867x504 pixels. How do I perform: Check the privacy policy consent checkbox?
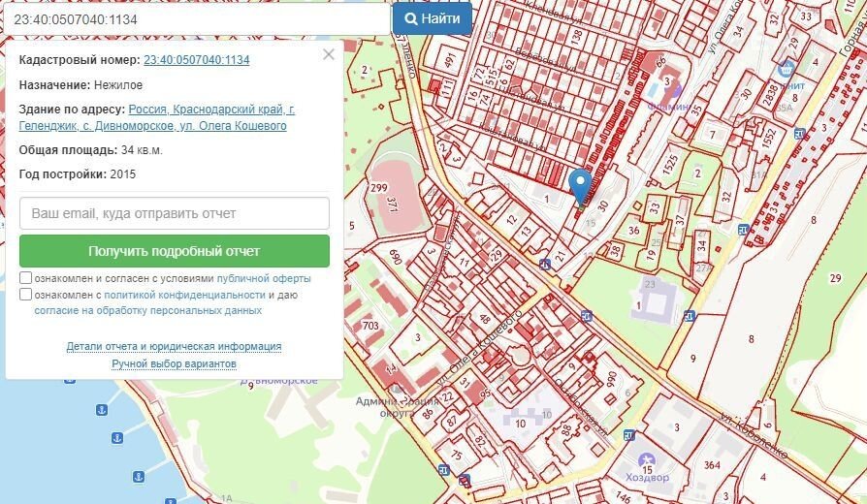coord(26,295)
